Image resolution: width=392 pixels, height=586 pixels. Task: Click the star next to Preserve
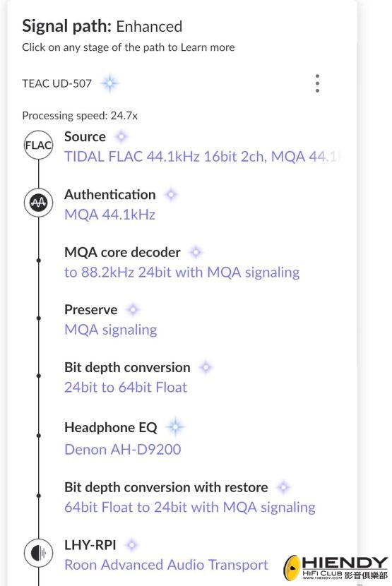[133, 310]
